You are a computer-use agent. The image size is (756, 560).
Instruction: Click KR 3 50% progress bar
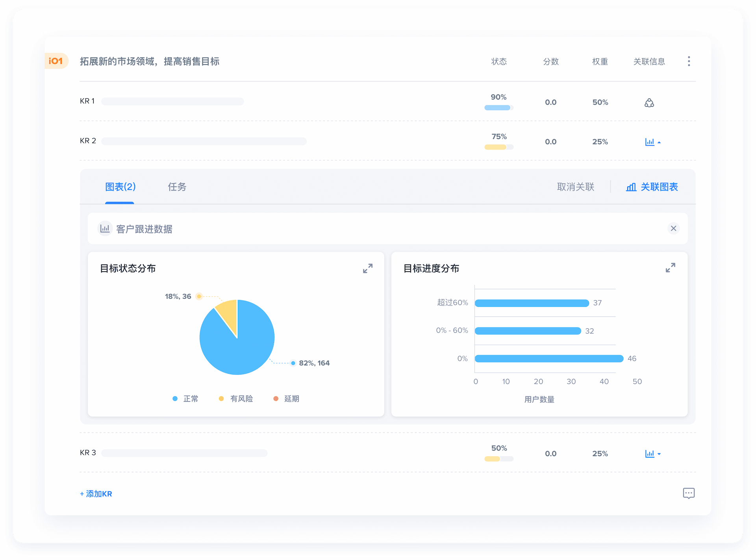tap(499, 459)
